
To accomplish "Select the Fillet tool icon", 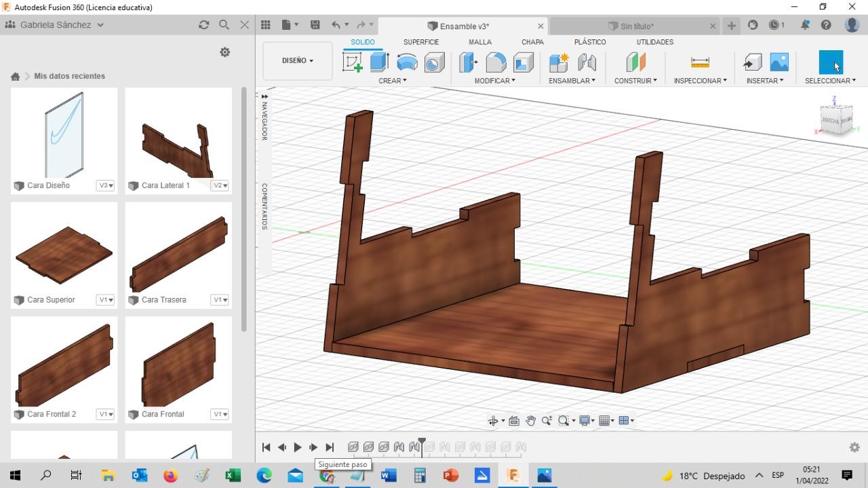I will tap(496, 62).
